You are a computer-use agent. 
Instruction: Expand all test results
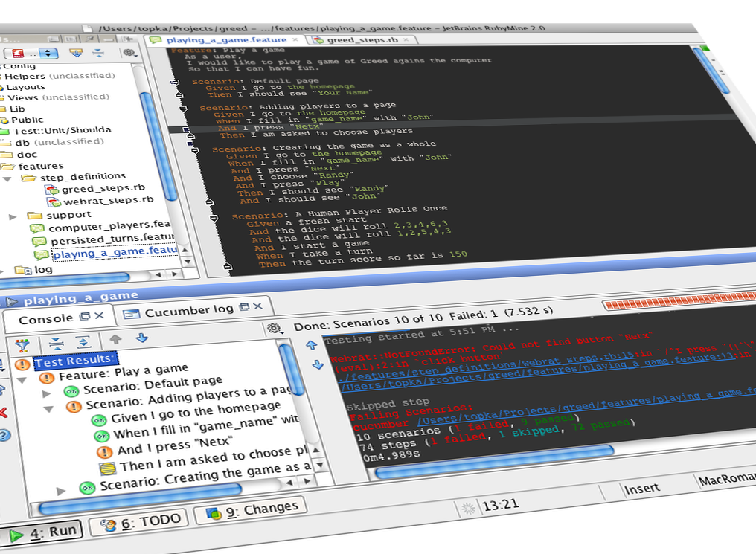pos(83,341)
